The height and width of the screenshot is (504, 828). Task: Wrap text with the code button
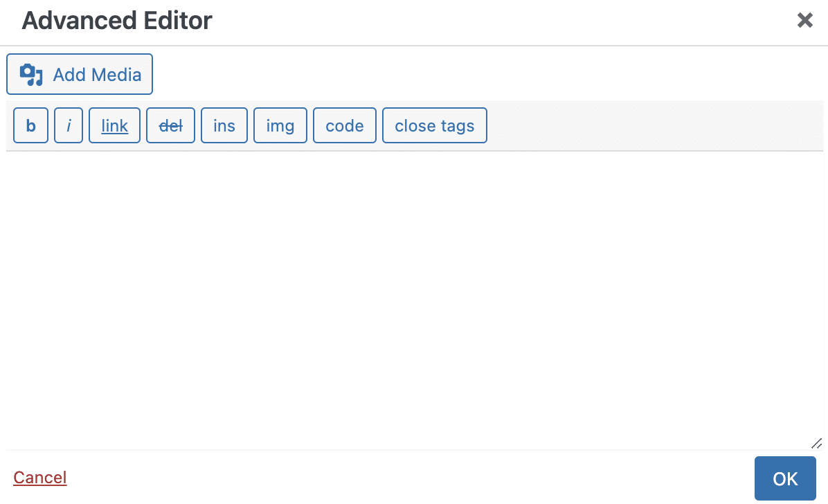coord(345,125)
